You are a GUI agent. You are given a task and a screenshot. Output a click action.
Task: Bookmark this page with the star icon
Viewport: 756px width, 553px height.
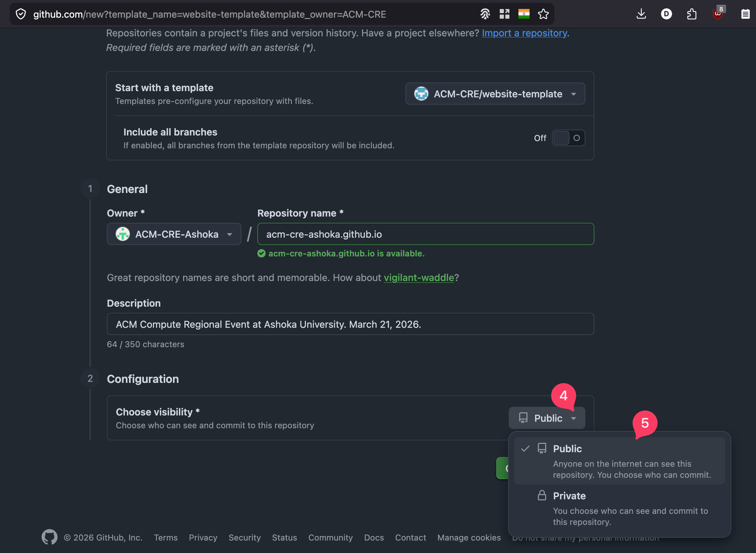(x=543, y=14)
